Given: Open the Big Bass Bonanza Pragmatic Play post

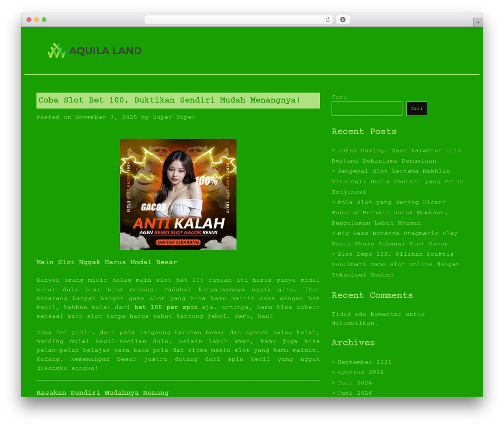Looking at the screenshot, I should (x=395, y=239).
